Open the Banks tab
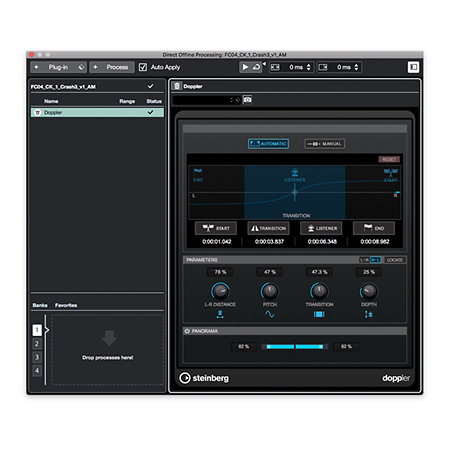Viewport: 450px width, 450px height. coord(40,305)
